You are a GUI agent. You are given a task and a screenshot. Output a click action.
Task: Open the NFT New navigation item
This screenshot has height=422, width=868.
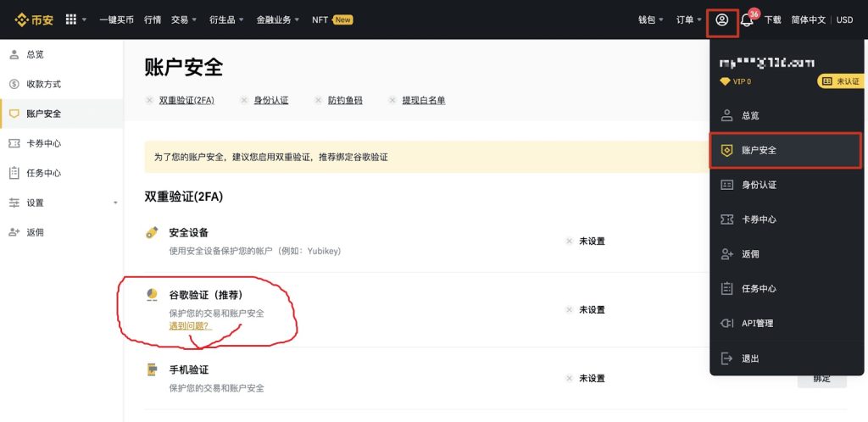tap(331, 19)
